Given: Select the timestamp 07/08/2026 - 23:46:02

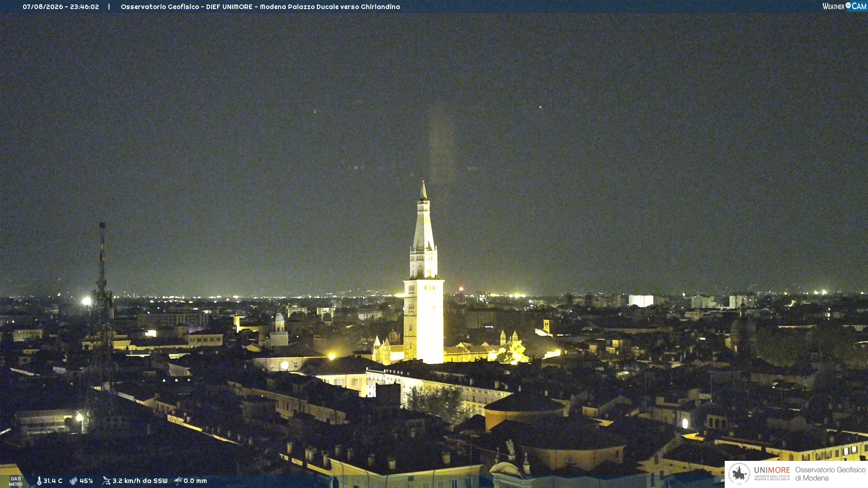Looking at the screenshot, I should pos(61,7).
